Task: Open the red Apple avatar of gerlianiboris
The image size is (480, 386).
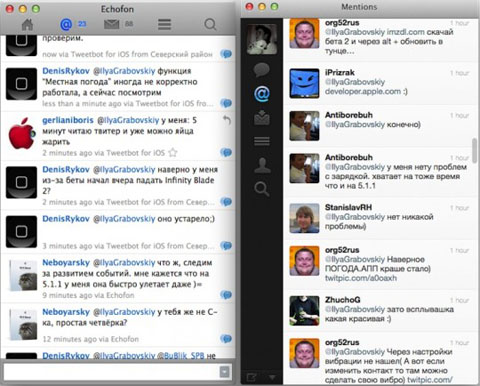Action: [x=21, y=133]
